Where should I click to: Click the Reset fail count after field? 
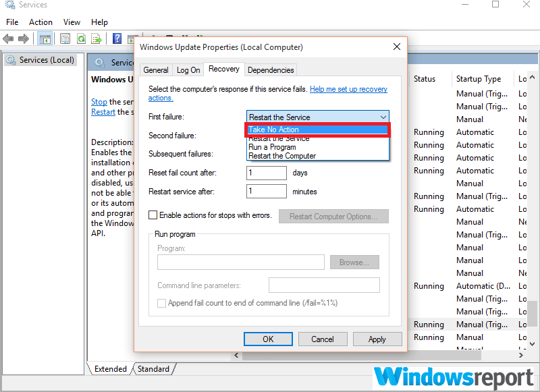click(x=267, y=173)
